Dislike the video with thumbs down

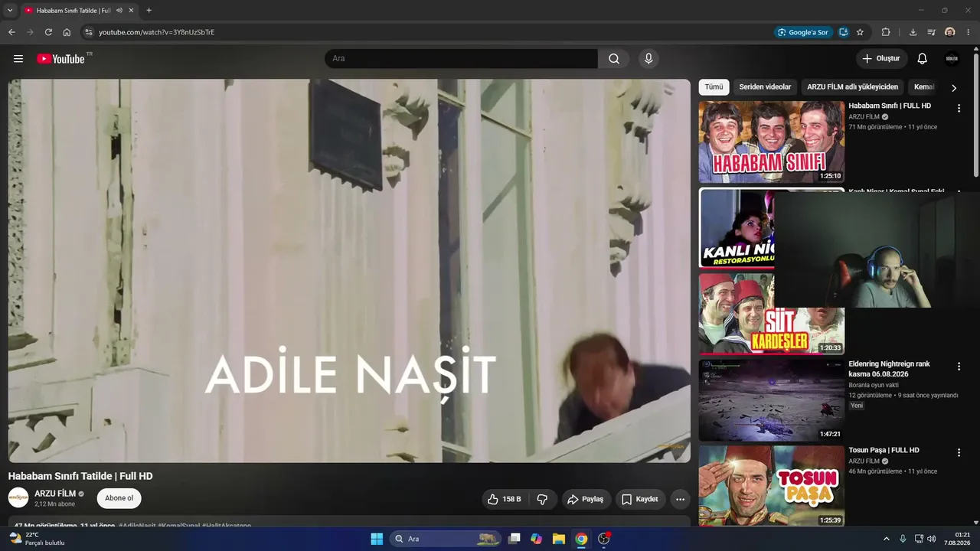(x=542, y=499)
